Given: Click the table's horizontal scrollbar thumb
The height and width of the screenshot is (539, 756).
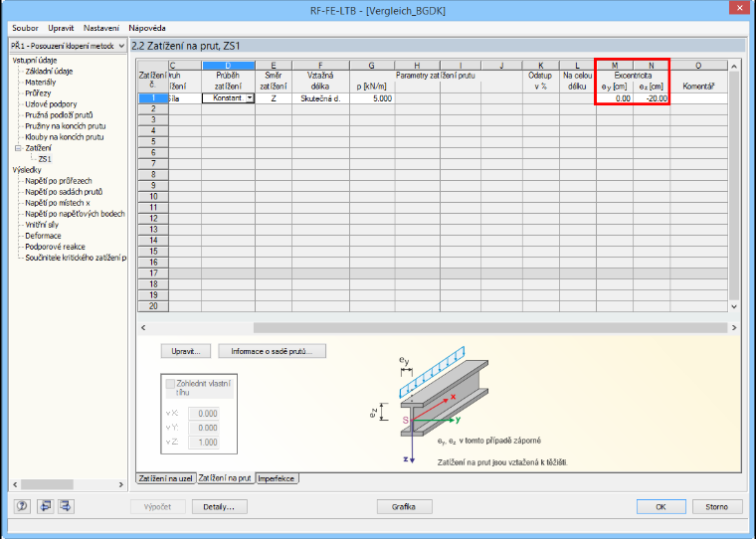Looking at the screenshot, I should [489, 327].
